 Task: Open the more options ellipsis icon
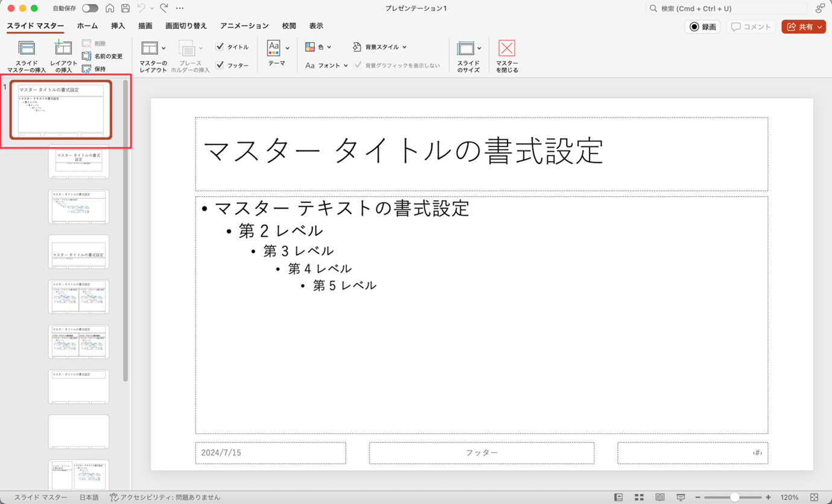[180, 8]
